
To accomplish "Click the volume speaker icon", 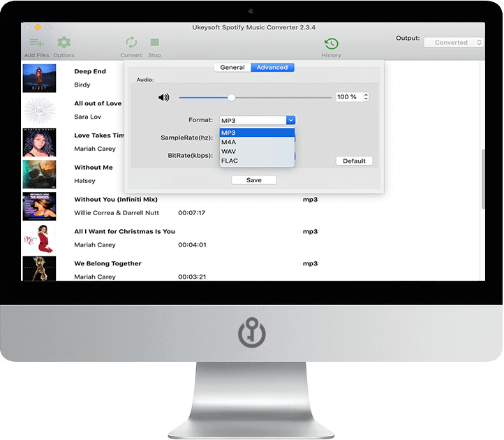I will click(x=163, y=97).
